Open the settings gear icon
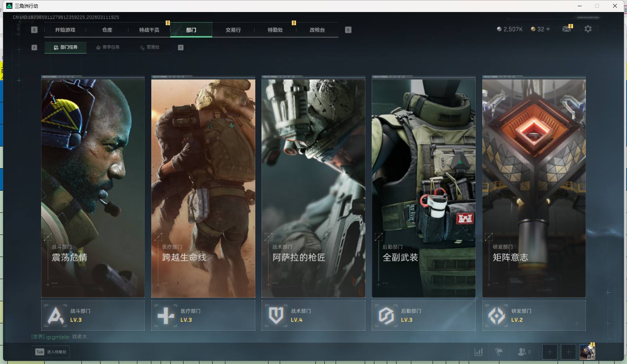 coord(588,29)
